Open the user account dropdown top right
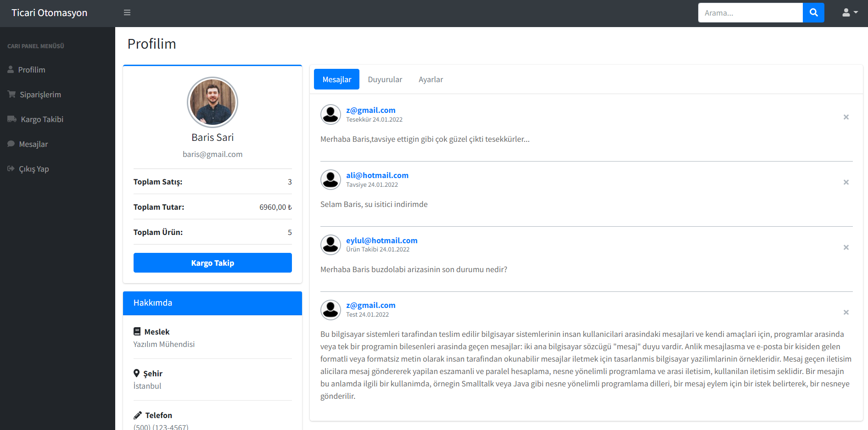The image size is (868, 430). pos(849,12)
